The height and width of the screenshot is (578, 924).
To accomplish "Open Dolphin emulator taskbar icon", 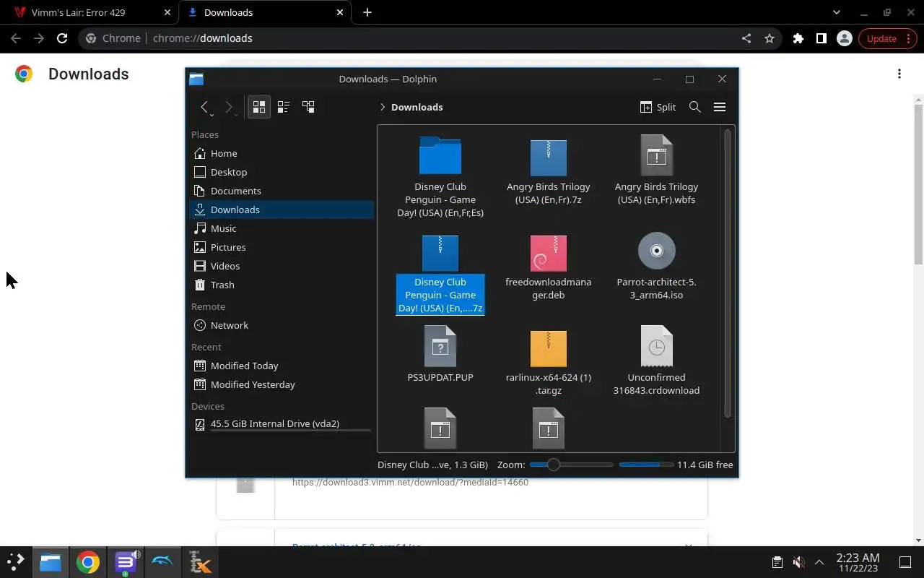I will pyautogui.click(x=162, y=562).
